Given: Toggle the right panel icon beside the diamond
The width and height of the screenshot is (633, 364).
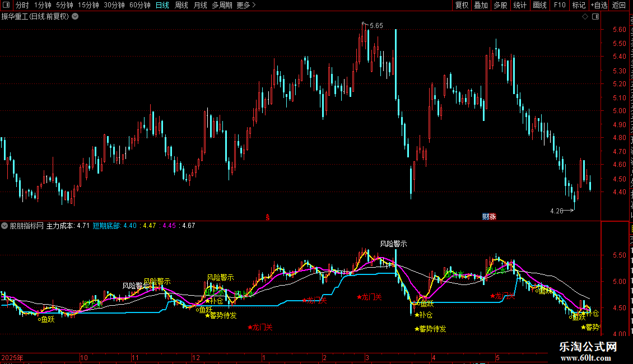Looking at the screenshot, I should tap(595, 17).
